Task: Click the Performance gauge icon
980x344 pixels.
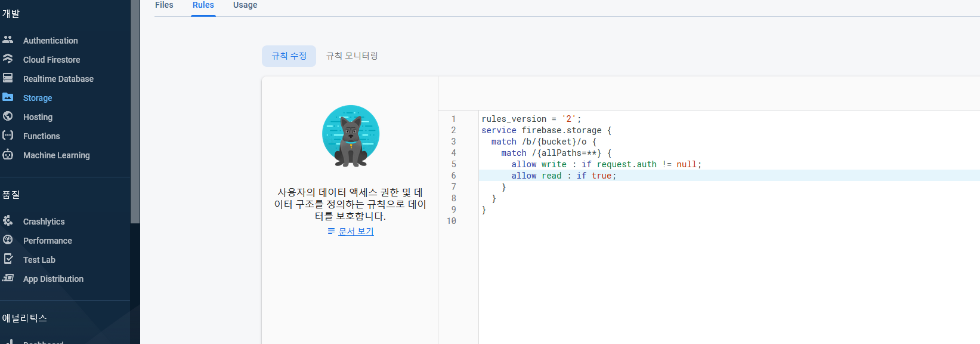Action: [x=8, y=239]
